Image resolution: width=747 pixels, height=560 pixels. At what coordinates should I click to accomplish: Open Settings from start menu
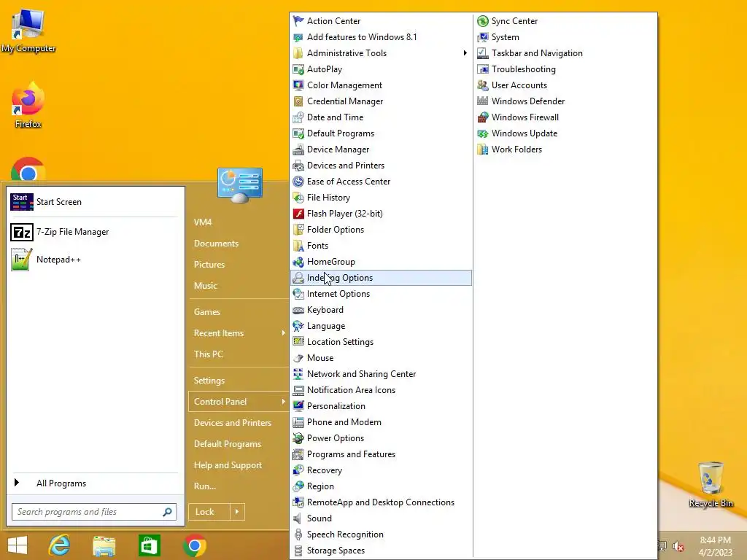tap(209, 381)
